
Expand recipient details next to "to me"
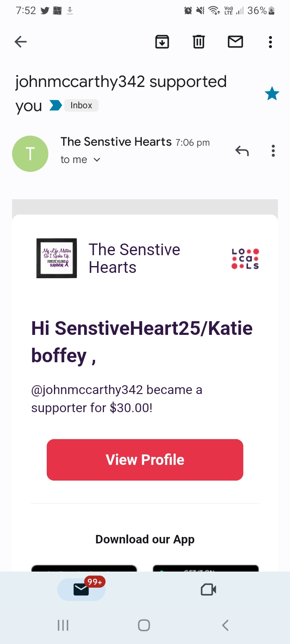click(x=97, y=160)
